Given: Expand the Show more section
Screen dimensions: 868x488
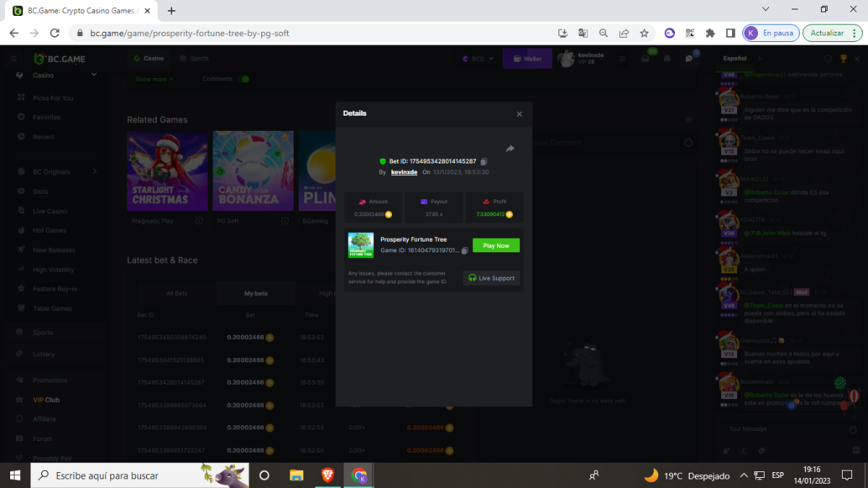Looking at the screenshot, I should coord(155,80).
